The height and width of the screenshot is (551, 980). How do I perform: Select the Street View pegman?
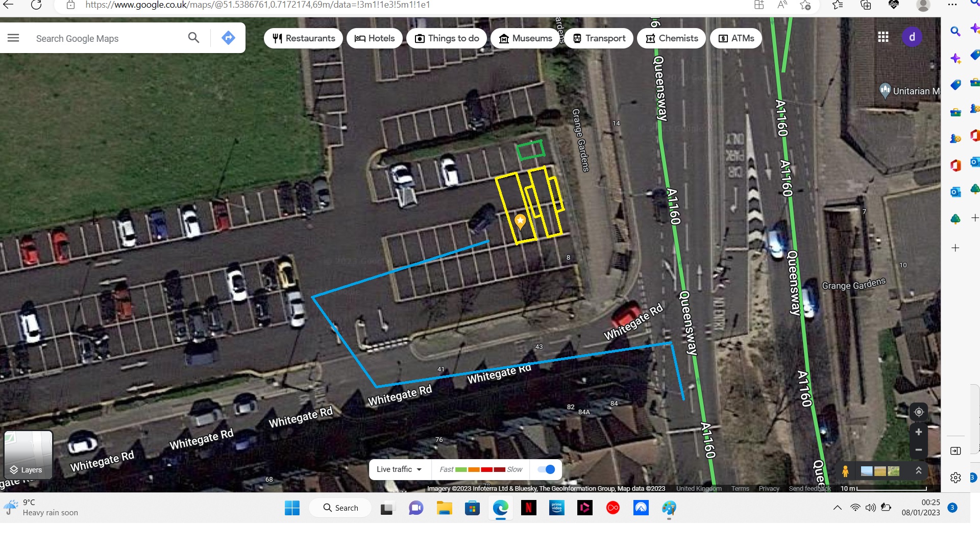(x=845, y=471)
